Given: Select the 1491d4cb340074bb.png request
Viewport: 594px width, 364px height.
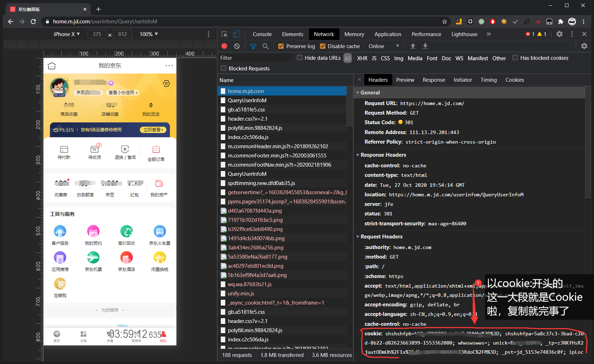Looking at the screenshot, I should 282,238.
